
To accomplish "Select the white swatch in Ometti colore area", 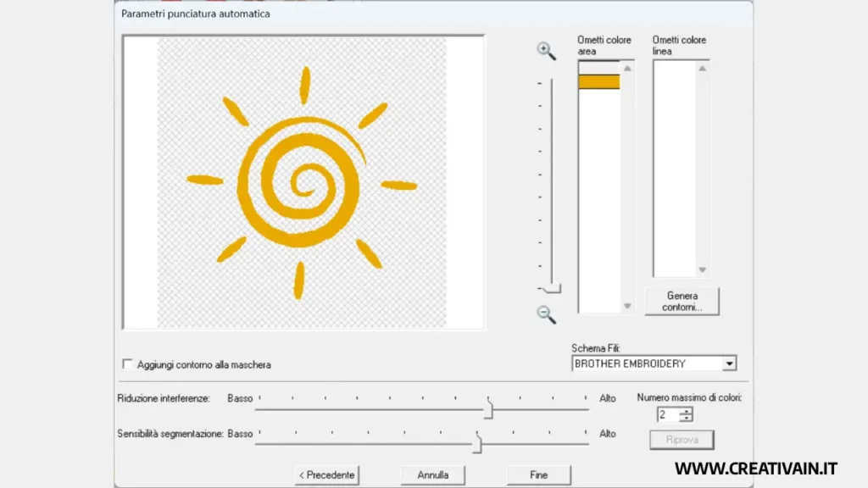I will [599, 68].
